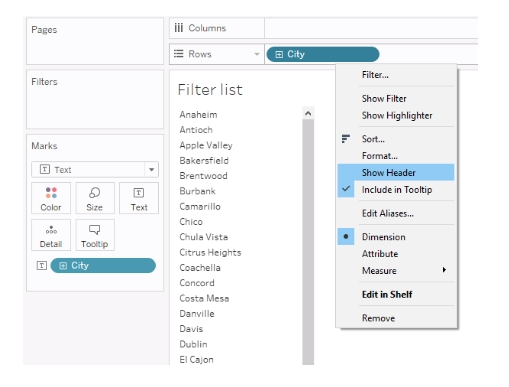
Task: Click the City pill in Rows shelf
Action: tap(323, 54)
